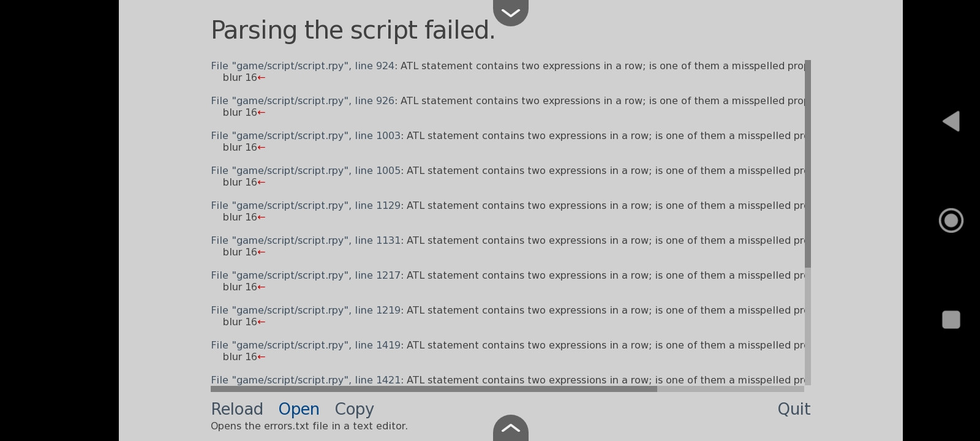
Task: Click the Reload button
Action: click(237, 409)
